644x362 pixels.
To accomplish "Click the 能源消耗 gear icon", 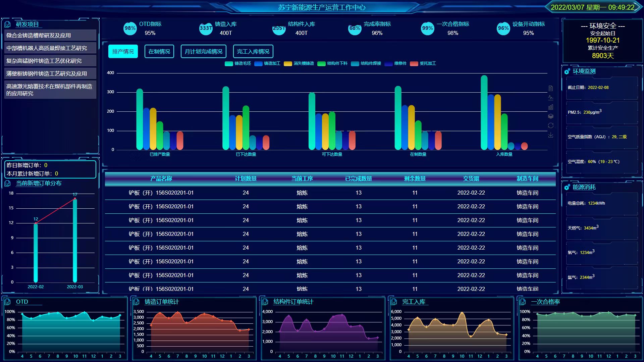I will pyautogui.click(x=567, y=187).
